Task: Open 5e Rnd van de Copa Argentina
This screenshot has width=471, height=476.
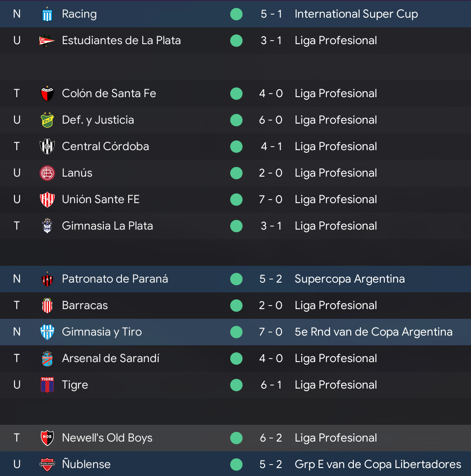Action: pos(373,332)
